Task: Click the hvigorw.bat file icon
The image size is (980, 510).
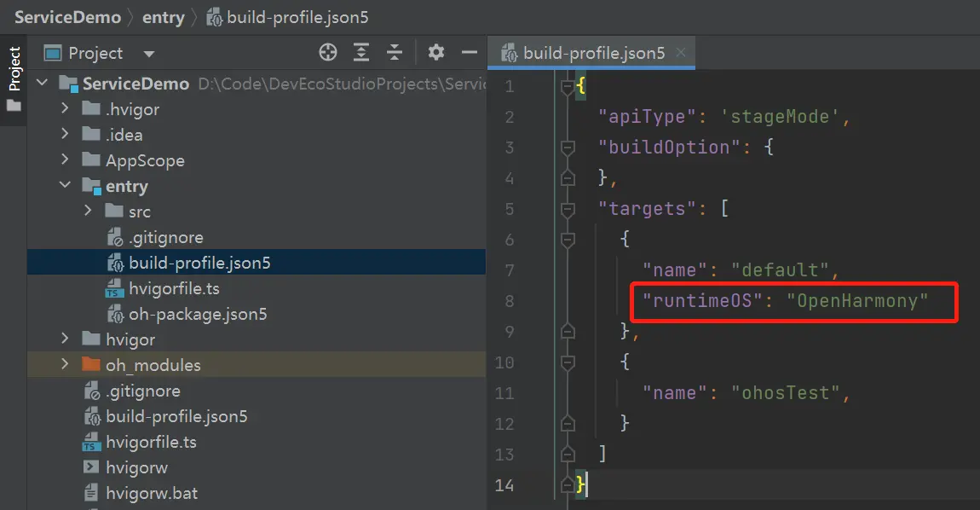Action: (x=91, y=494)
